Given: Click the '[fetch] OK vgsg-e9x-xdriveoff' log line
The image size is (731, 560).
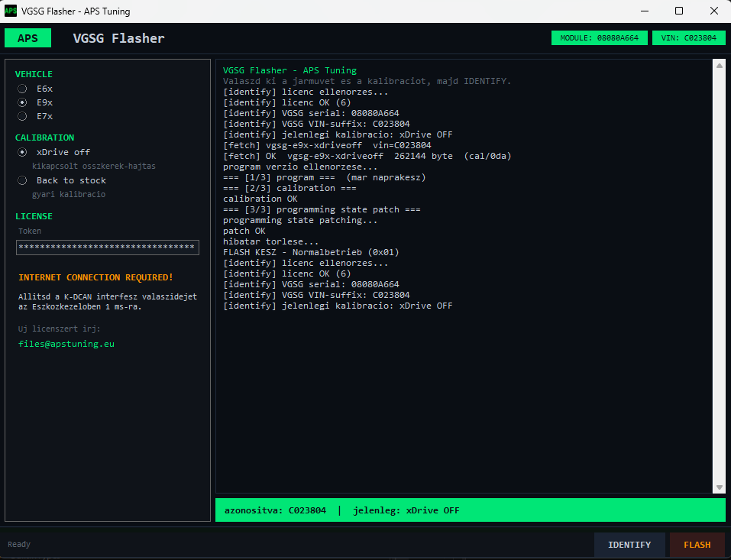Looking at the screenshot, I should coord(367,156).
